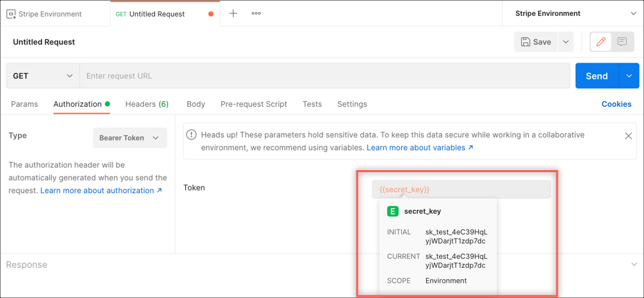Viewport: 644px width, 298px height.
Task: Open the GET method dropdown
Action: [x=43, y=76]
